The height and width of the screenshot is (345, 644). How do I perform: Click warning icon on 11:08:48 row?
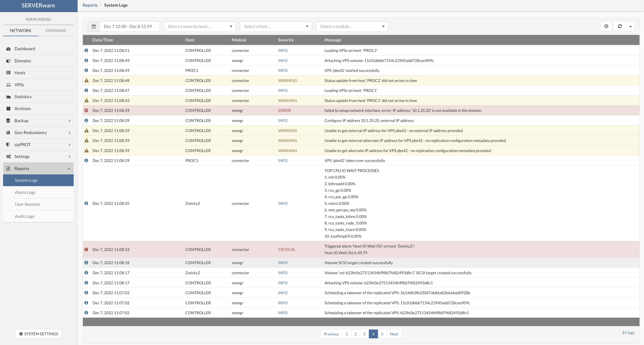point(86,81)
